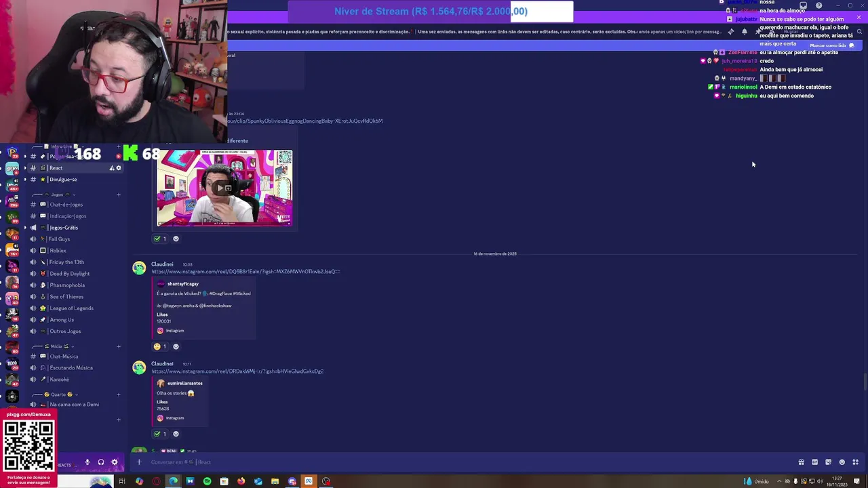Screen dimensions: 868x488
Task: Open Claudinei's profile from the 10:03 message
Action: coord(162,264)
